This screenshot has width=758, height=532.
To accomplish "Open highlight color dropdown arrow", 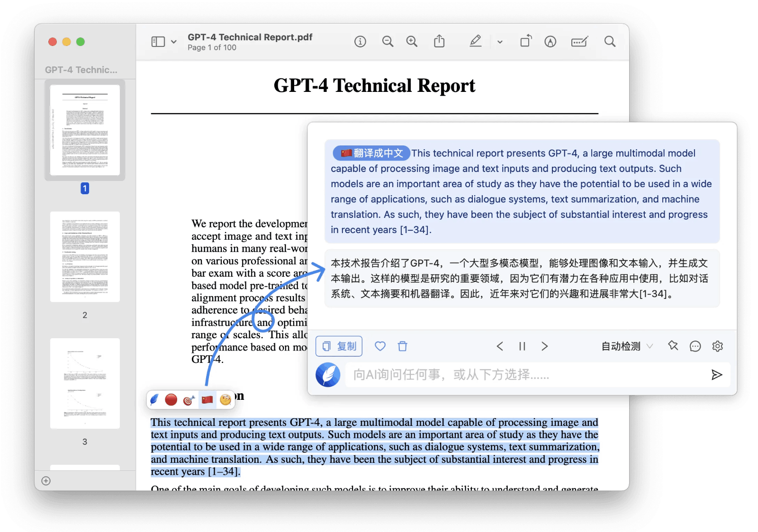I will pos(500,42).
